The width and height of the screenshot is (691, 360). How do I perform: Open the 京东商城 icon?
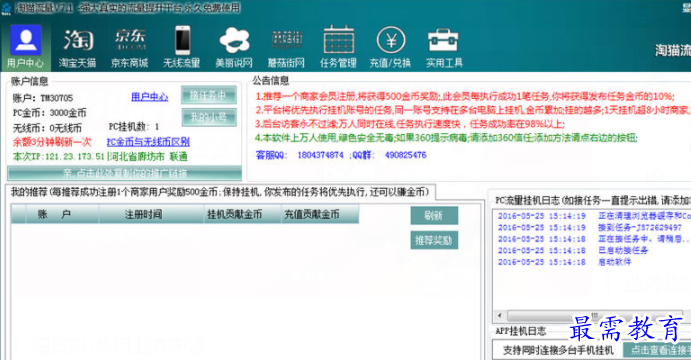click(x=130, y=47)
